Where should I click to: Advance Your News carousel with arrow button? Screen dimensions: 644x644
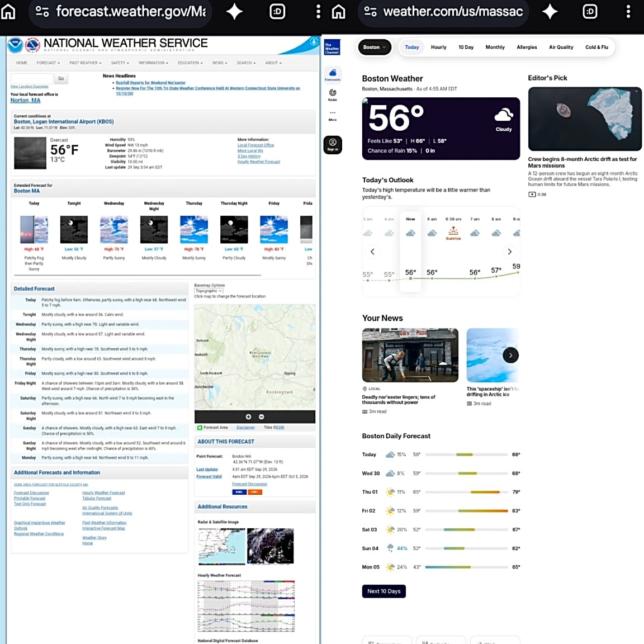510,356
